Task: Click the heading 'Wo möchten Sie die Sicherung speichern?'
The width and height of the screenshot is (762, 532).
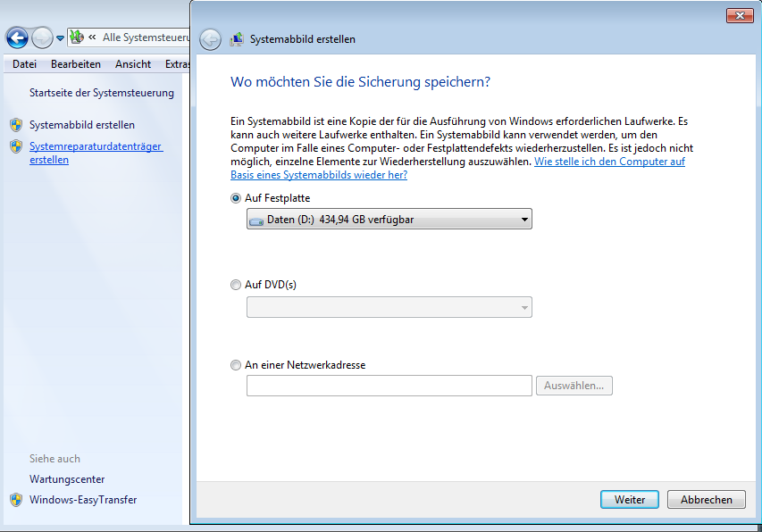Action: point(360,81)
